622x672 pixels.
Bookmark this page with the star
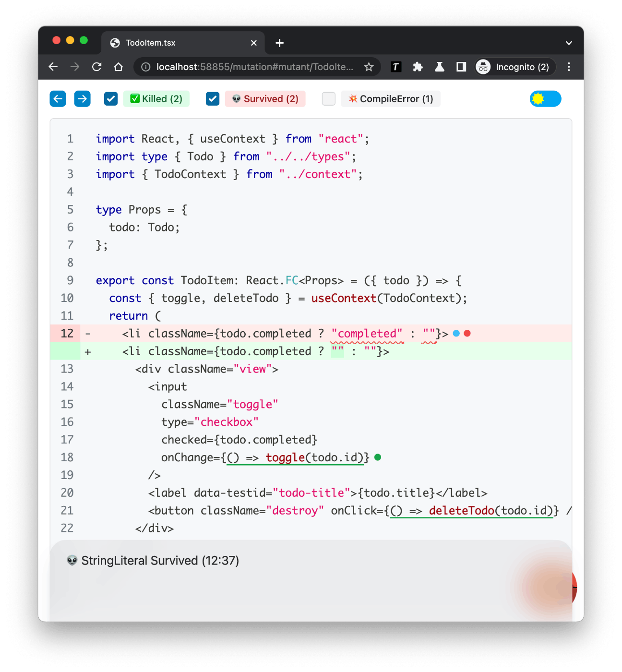[x=369, y=67]
